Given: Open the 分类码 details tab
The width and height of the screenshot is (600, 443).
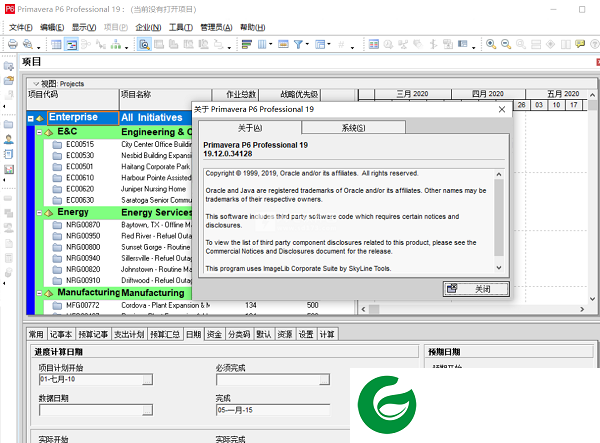Looking at the screenshot, I should point(239,334).
